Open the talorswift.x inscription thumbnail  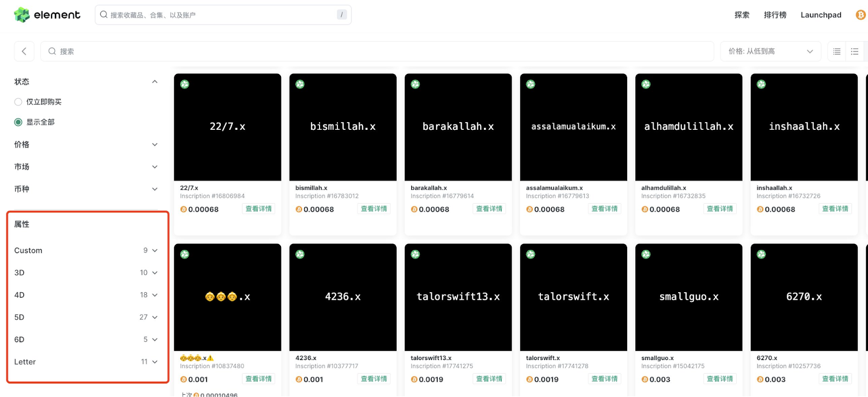[573, 297]
